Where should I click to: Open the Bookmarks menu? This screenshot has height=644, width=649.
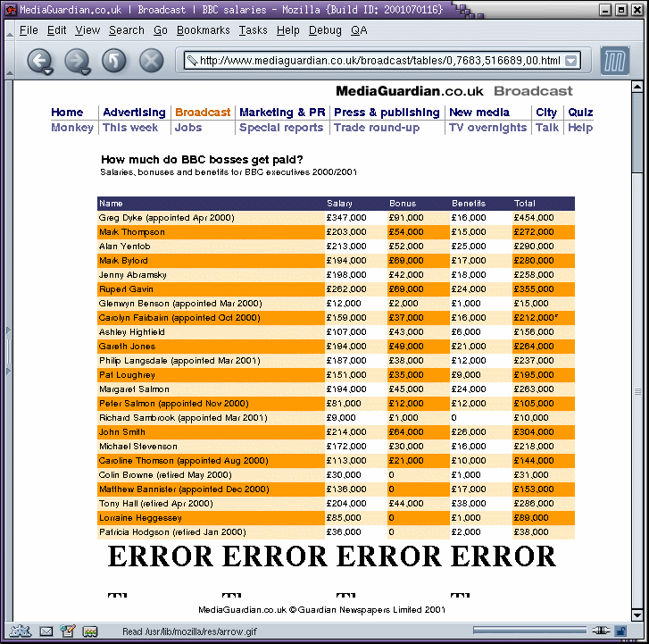point(204,30)
